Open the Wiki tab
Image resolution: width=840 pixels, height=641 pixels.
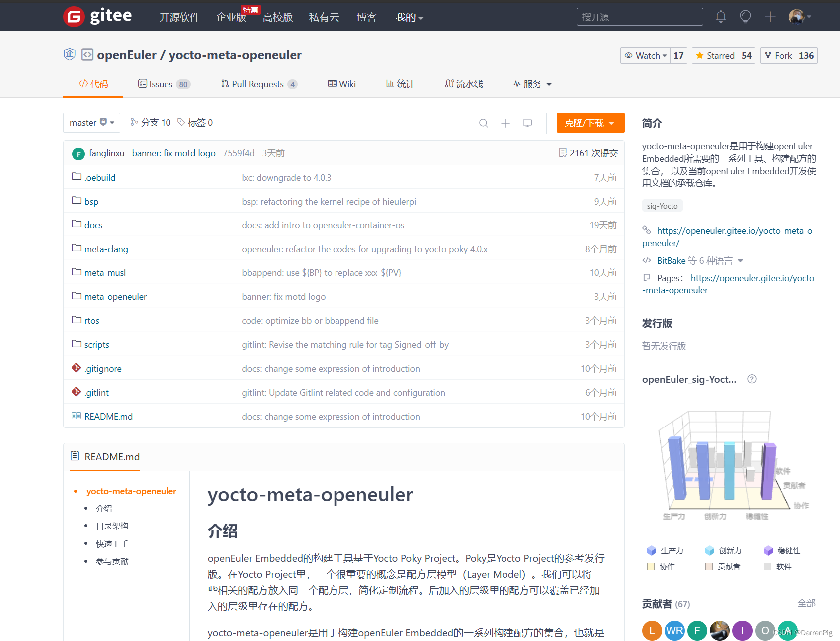pyautogui.click(x=341, y=84)
